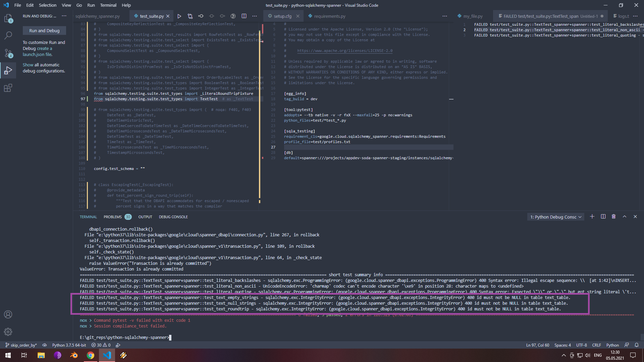Open the Source Control view
The width and height of the screenshot is (644, 362).
click(x=8, y=53)
